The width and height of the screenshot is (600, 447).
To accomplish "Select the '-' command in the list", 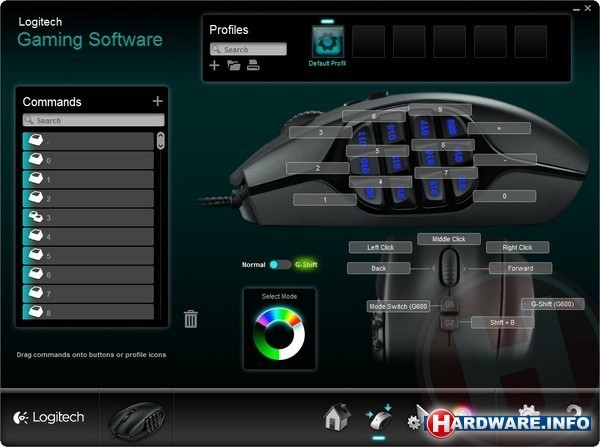I will [x=88, y=141].
